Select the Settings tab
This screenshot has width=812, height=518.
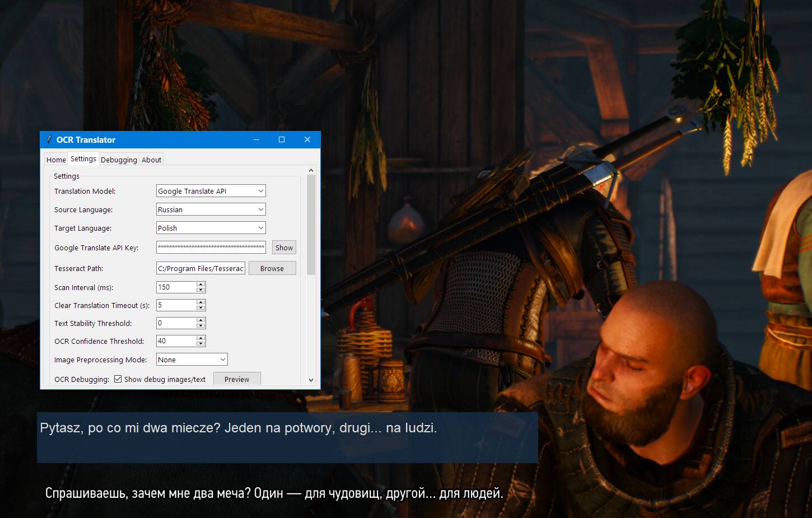click(83, 159)
